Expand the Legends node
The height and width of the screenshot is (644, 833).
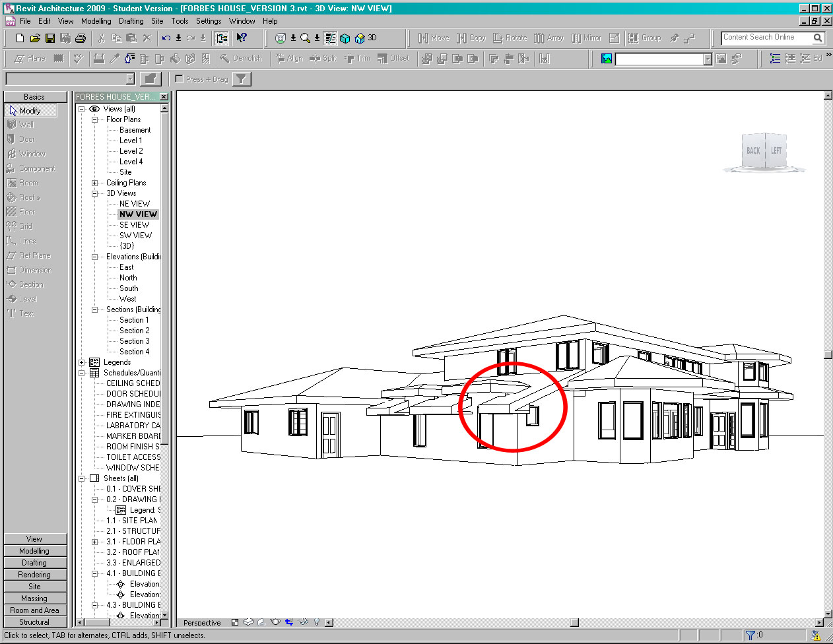pyautogui.click(x=82, y=362)
